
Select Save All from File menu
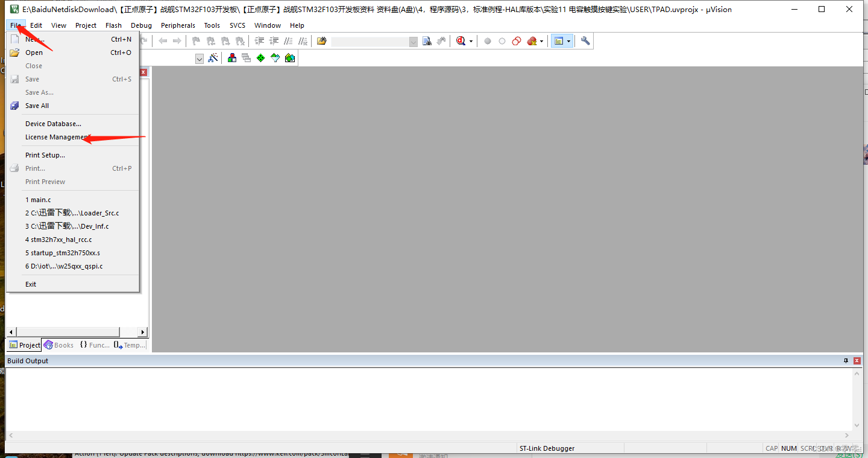pyautogui.click(x=73, y=106)
